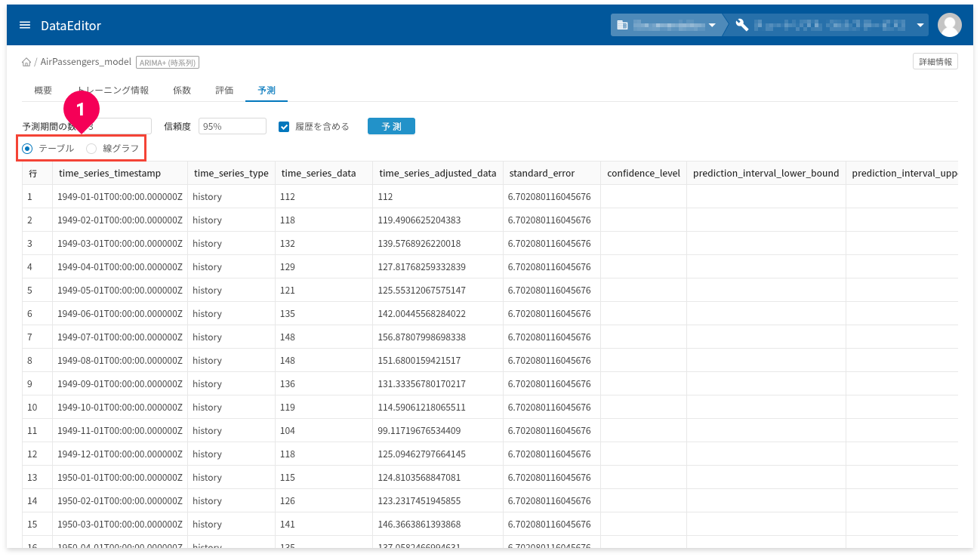This screenshot has height=557, width=980.
Task: Switch to the 係数 tab
Action: tap(182, 91)
